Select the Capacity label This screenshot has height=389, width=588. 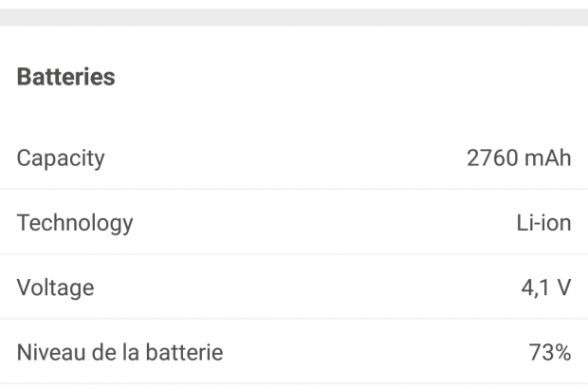[61, 158]
